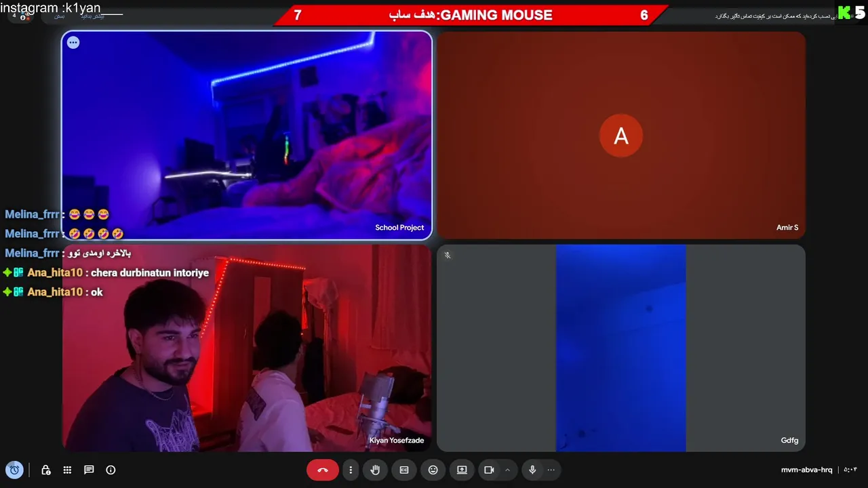Screen dimensions: 868x488
Task: Click the GAMING MOUSE goal banner
Action: coord(471,15)
